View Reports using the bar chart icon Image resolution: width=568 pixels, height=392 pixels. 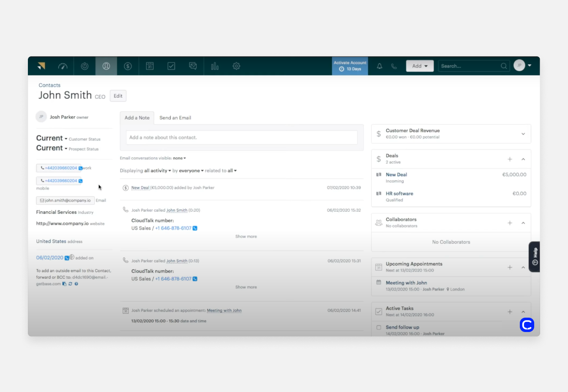(x=215, y=66)
